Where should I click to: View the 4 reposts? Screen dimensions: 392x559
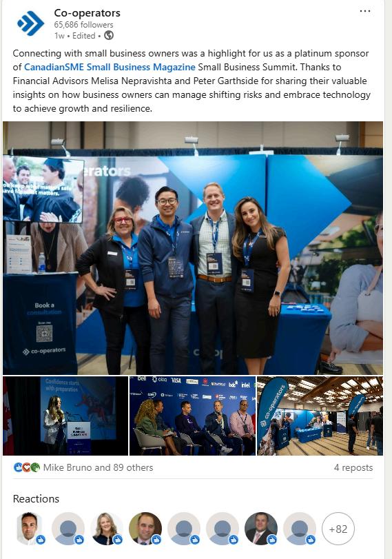(x=353, y=467)
